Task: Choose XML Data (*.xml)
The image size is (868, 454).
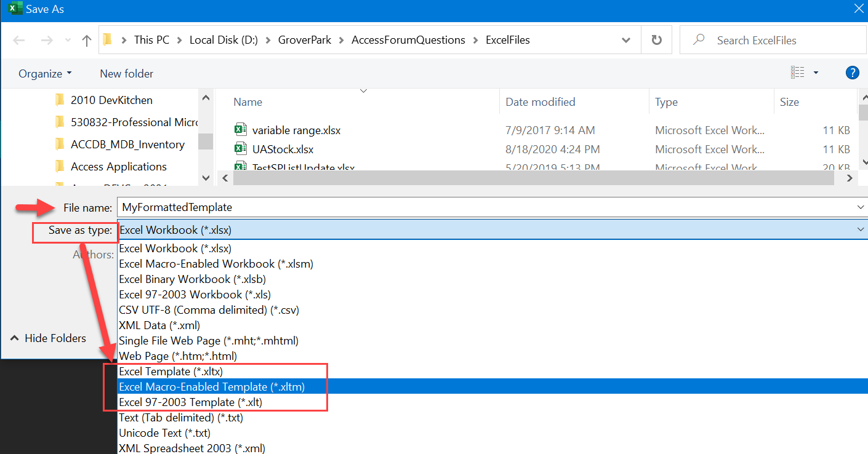Action: (x=492, y=325)
